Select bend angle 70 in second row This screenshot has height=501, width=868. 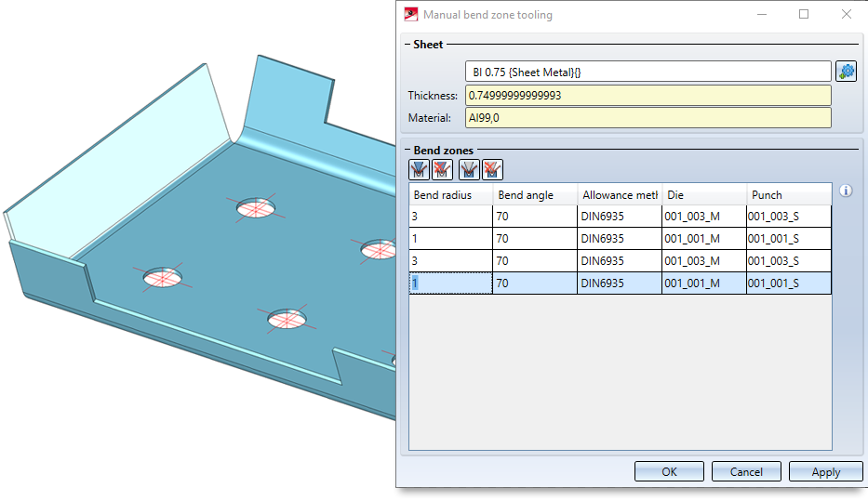click(x=535, y=238)
